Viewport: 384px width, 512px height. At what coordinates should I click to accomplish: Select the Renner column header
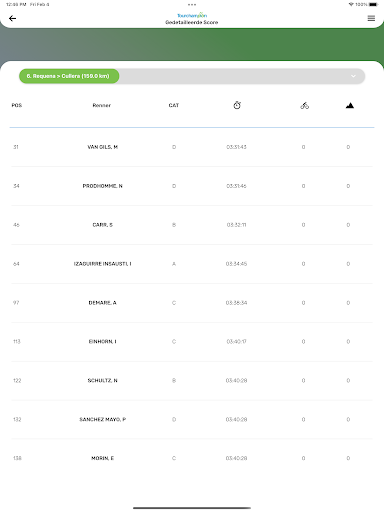(102, 105)
